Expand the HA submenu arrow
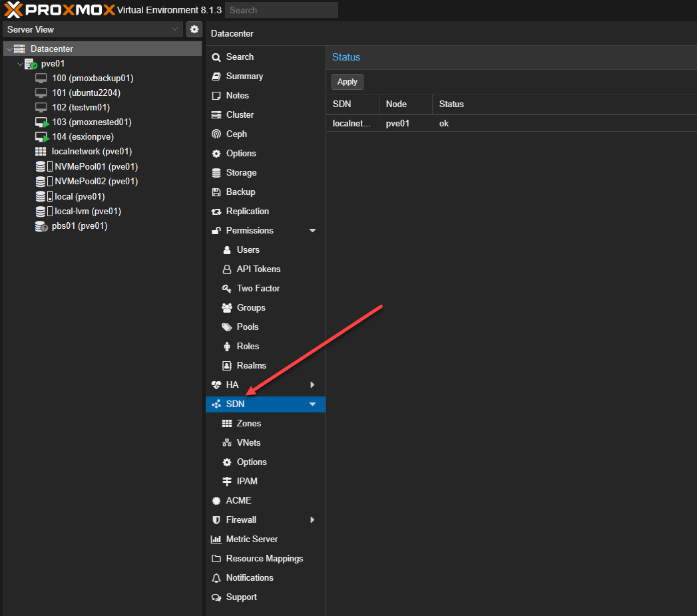Image resolution: width=697 pixels, height=616 pixels. pos(313,385)
